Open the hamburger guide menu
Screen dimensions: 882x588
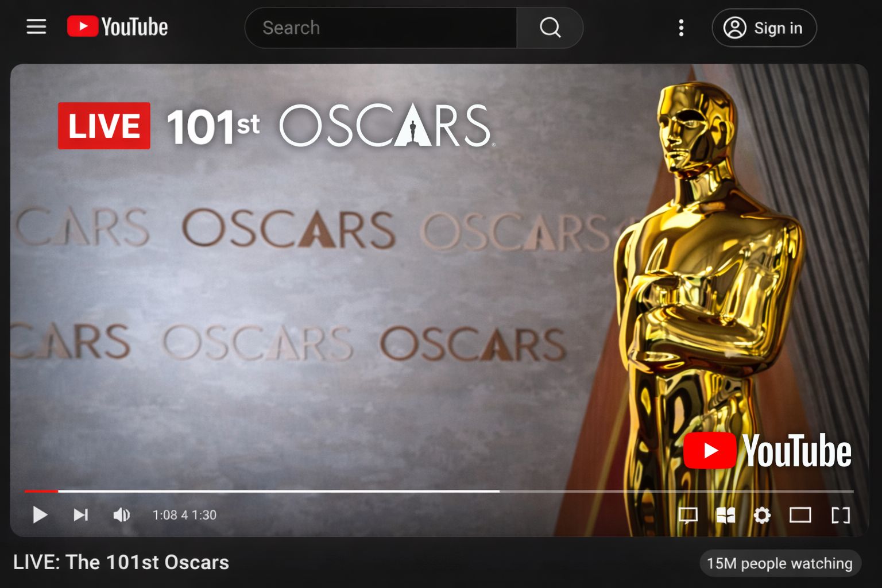click(x=36, y=27)
